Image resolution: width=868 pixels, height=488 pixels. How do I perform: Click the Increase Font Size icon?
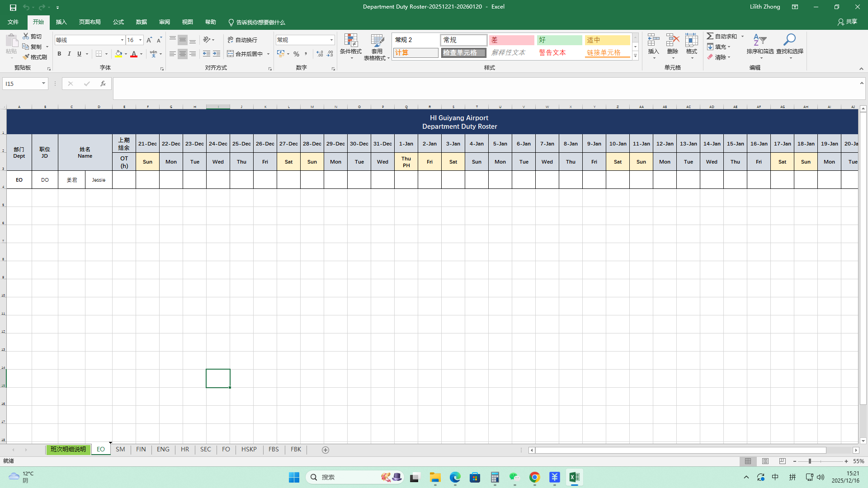[x=149, y=40]
